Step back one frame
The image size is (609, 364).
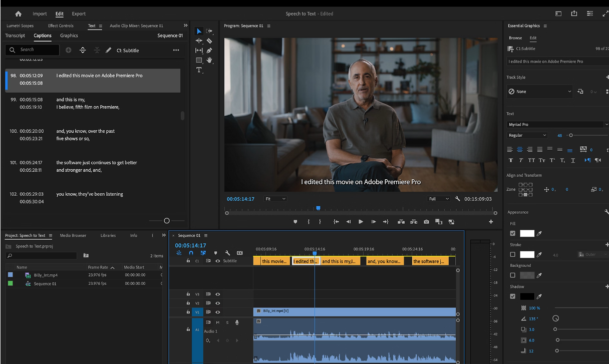[349, 222]
